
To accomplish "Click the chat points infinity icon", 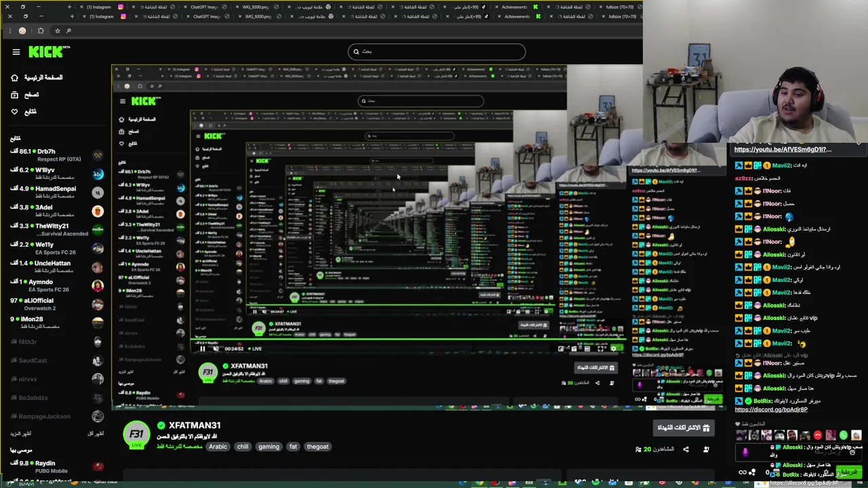I will point(743,472).
